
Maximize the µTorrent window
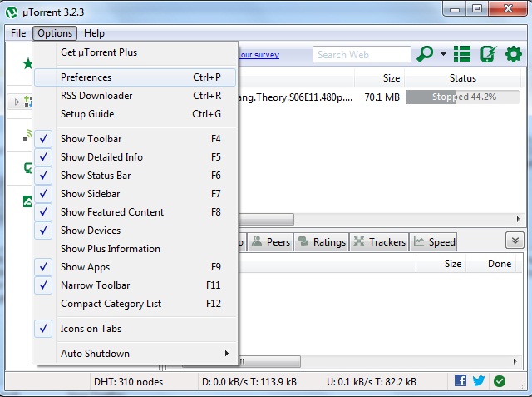477,9
